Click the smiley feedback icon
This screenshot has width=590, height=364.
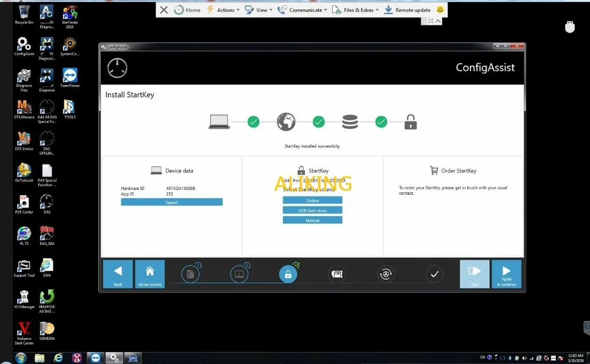pyautogui.click(x=440, y=9)
